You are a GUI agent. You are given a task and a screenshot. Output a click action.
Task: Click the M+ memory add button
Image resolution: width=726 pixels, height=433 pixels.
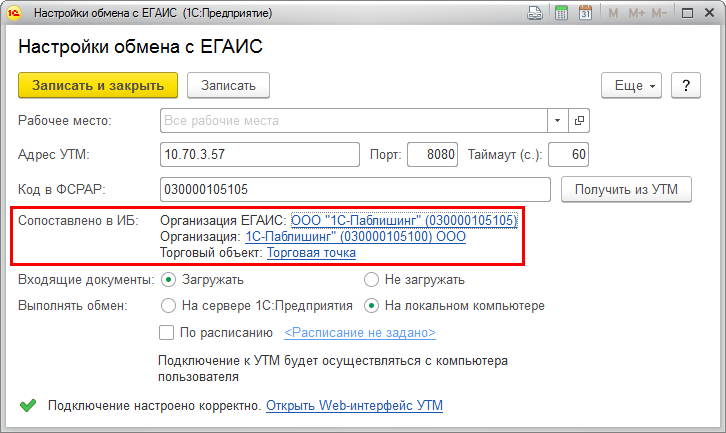(636, 13)
